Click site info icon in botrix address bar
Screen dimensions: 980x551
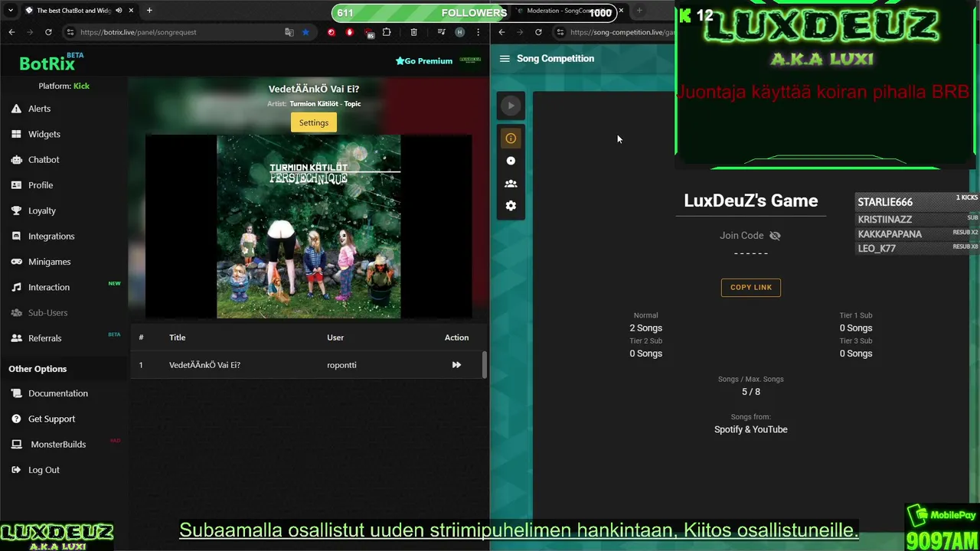click(70, 32)
